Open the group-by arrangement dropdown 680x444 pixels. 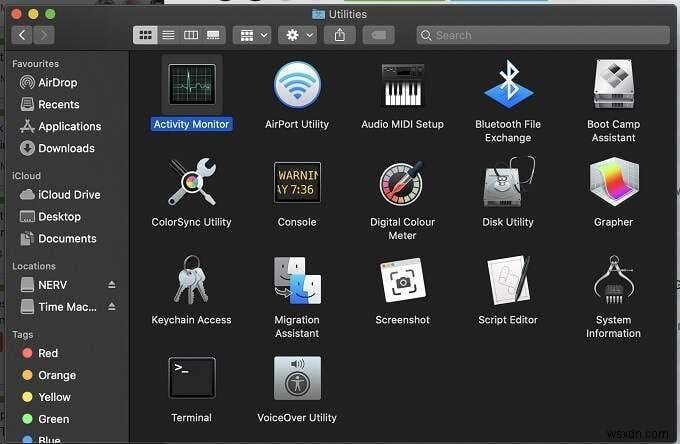[252, 35]
